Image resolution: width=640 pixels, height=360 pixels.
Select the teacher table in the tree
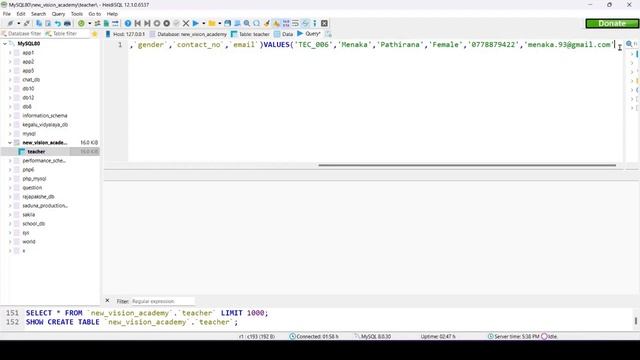tap(36, 151)
